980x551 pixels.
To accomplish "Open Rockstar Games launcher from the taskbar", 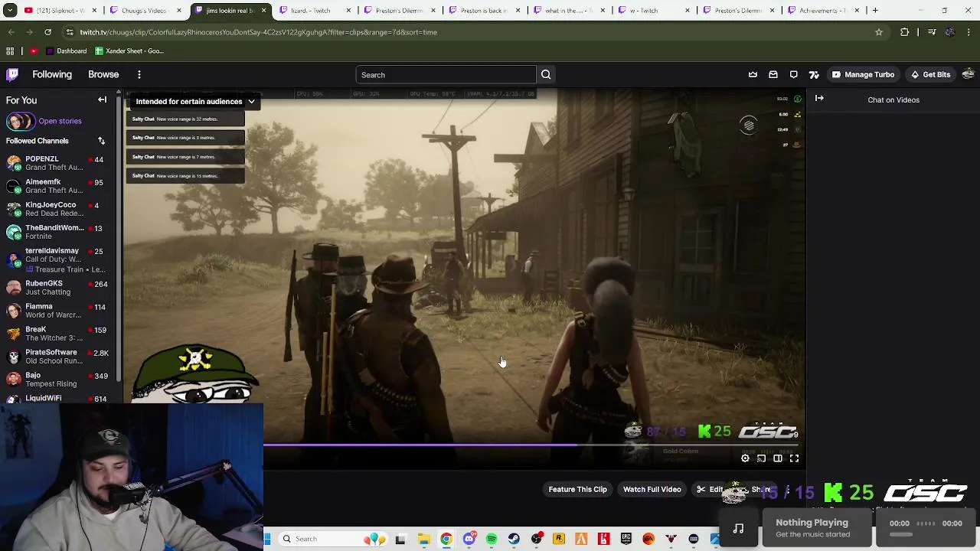I will point(559,539).
